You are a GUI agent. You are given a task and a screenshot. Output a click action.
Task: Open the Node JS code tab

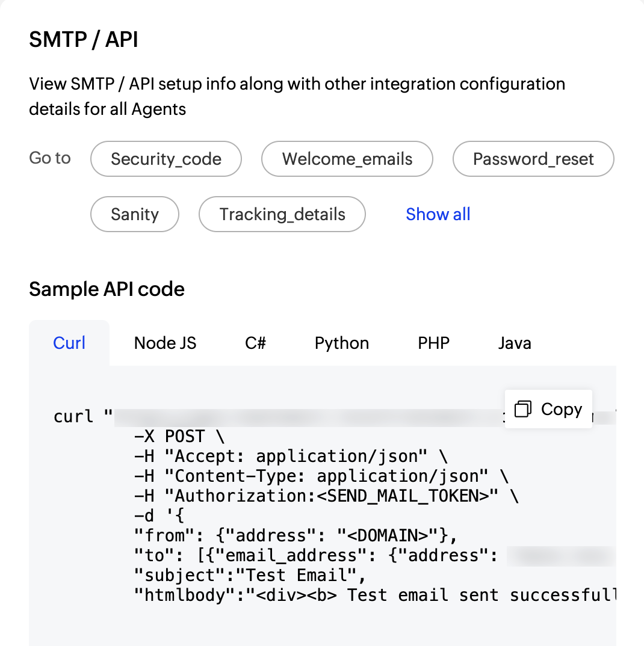(x=165, y=343)
